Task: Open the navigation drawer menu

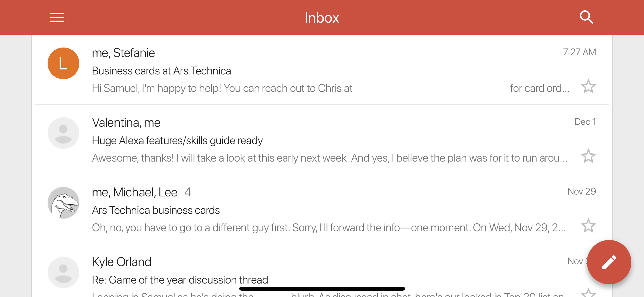Action: point(57,17)
